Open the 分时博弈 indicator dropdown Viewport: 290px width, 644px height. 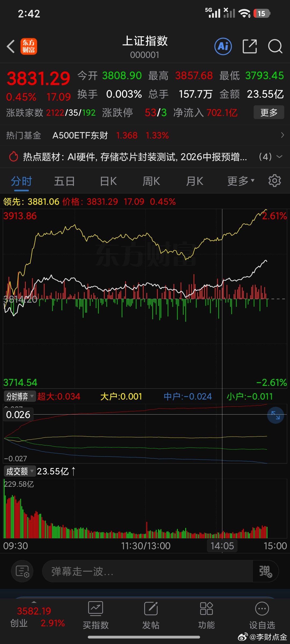(x=20, y=396)
